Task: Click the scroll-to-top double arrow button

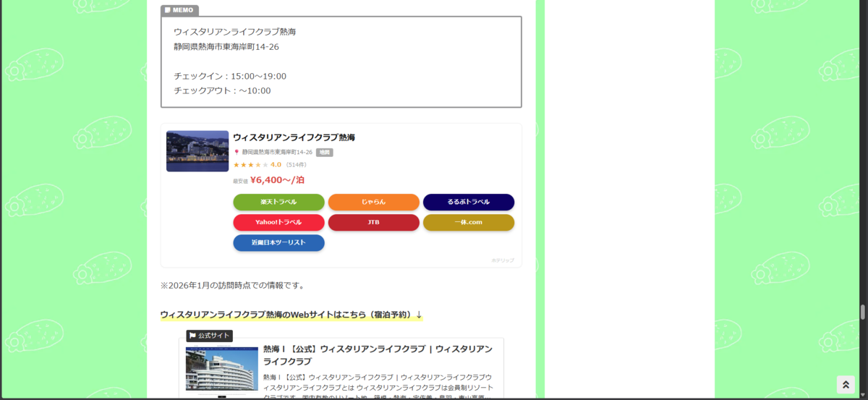Action: [x=846, y=385]
